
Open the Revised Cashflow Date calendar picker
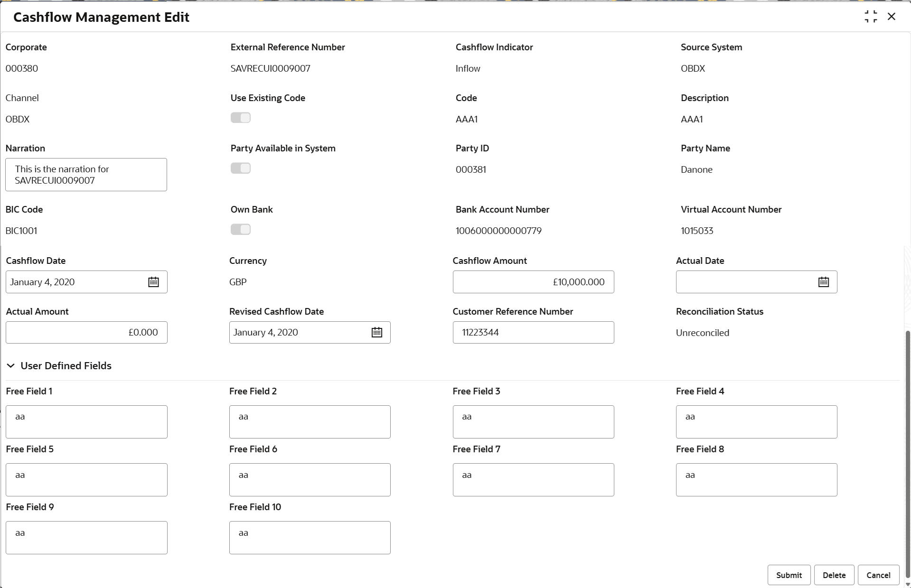(x=376, y=332)
